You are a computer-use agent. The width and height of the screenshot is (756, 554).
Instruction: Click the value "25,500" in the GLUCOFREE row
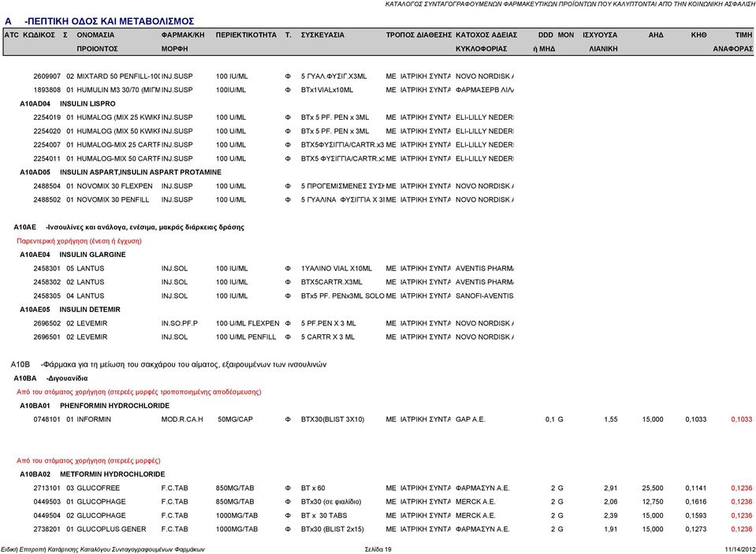[653, 489]
